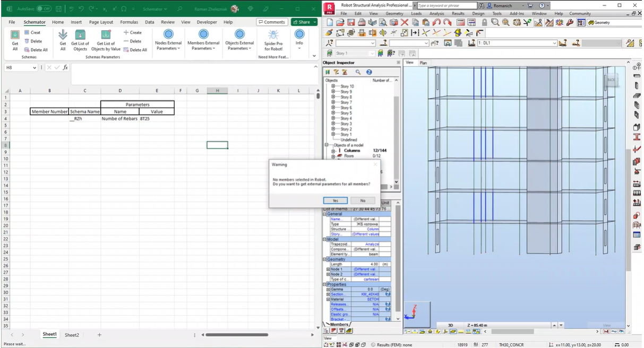This screenshot has width=644, height=348.
Task: Open Spider Pro for Robot icon
Action: click(x=273, y=36)
